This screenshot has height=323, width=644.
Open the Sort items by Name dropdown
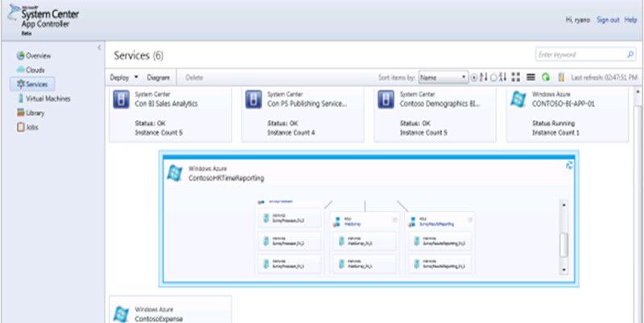click(444, 77)
